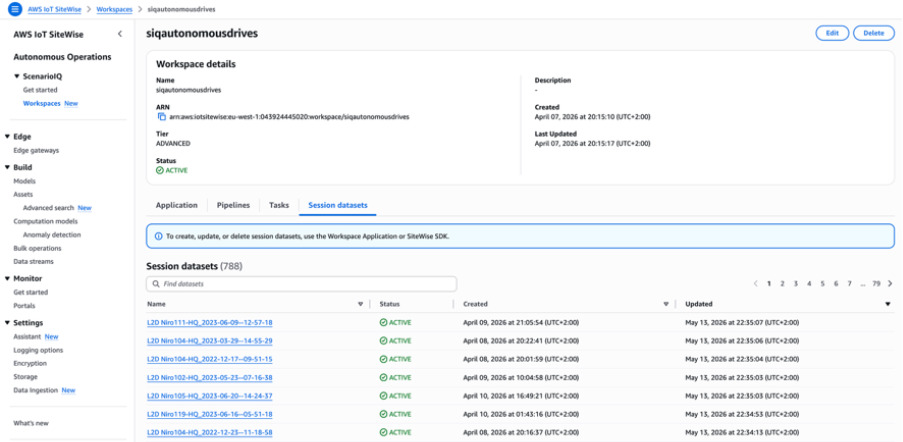The height and width of the screenshot is (442, 903).
Task: Open Assets in sidebar
Action: [x=23, y=194]
